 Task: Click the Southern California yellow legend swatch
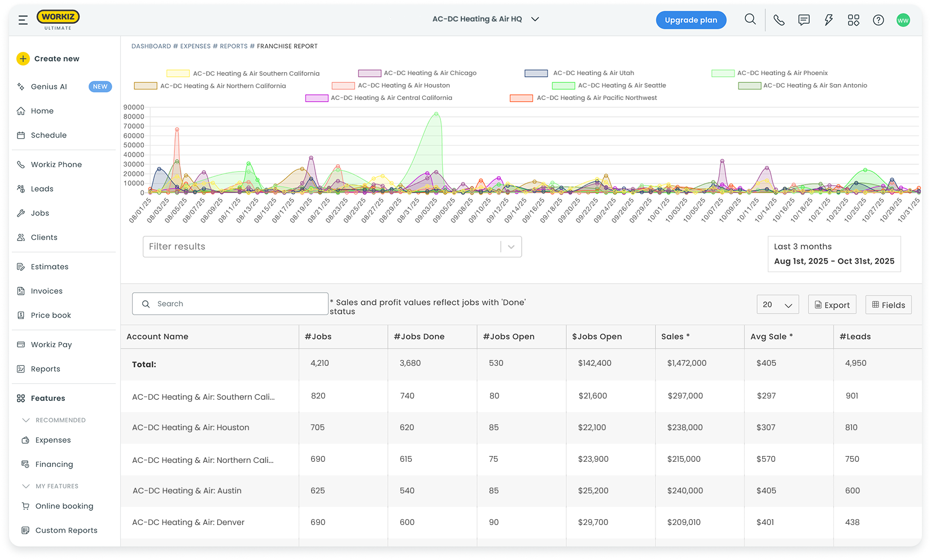178,74
